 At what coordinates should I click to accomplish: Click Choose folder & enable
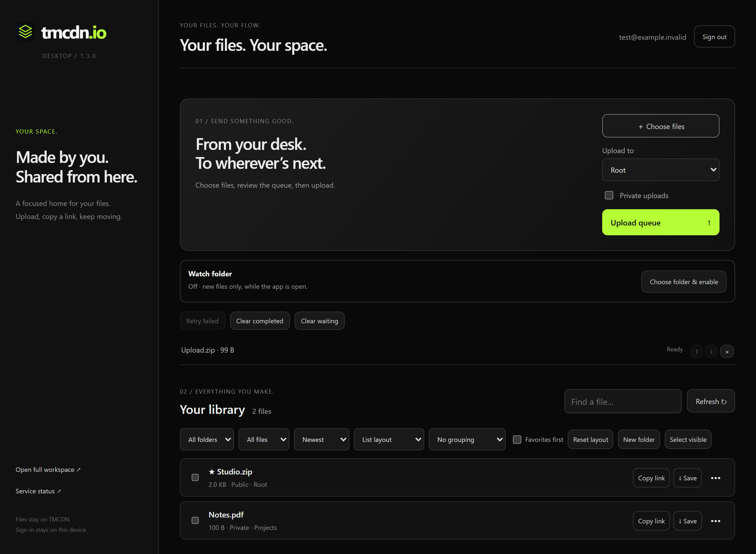(x=684, y=282)
